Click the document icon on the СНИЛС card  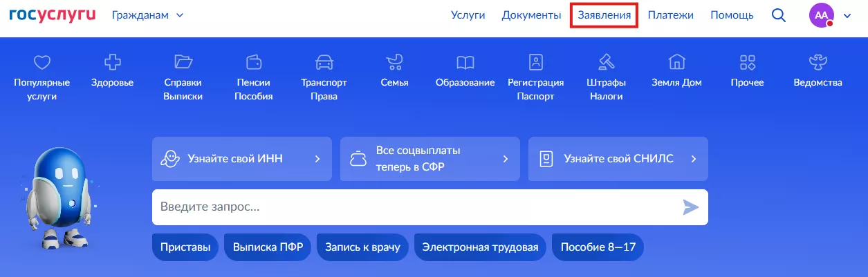pos(546,159)
